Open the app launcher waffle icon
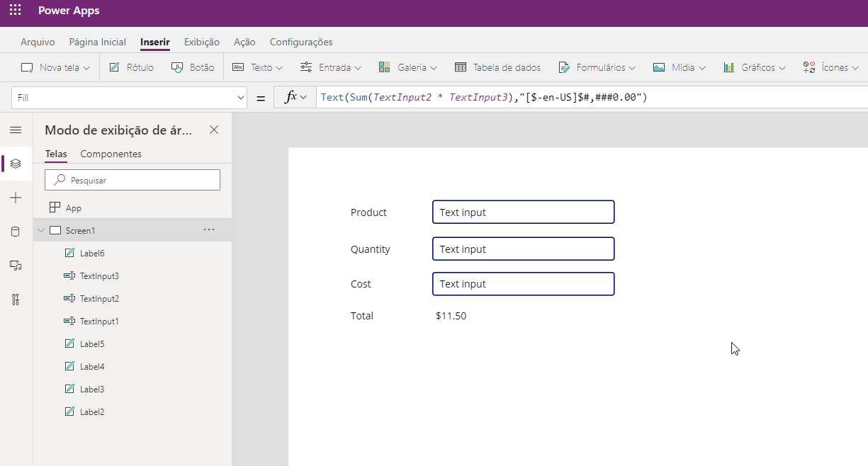 (x=15, y=11)
